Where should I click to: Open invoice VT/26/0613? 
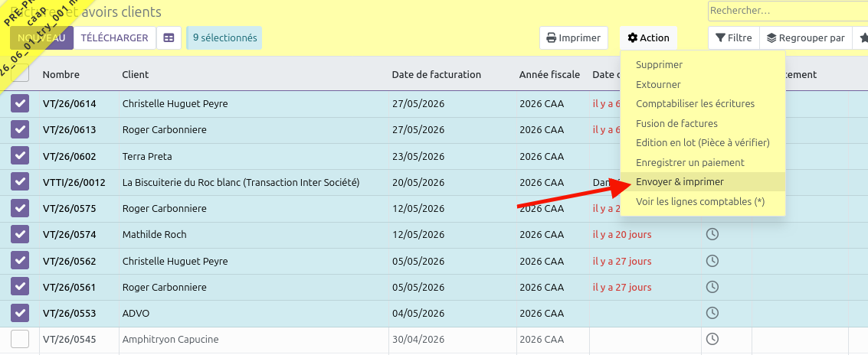pyautogui.click(x=69, y=130)
